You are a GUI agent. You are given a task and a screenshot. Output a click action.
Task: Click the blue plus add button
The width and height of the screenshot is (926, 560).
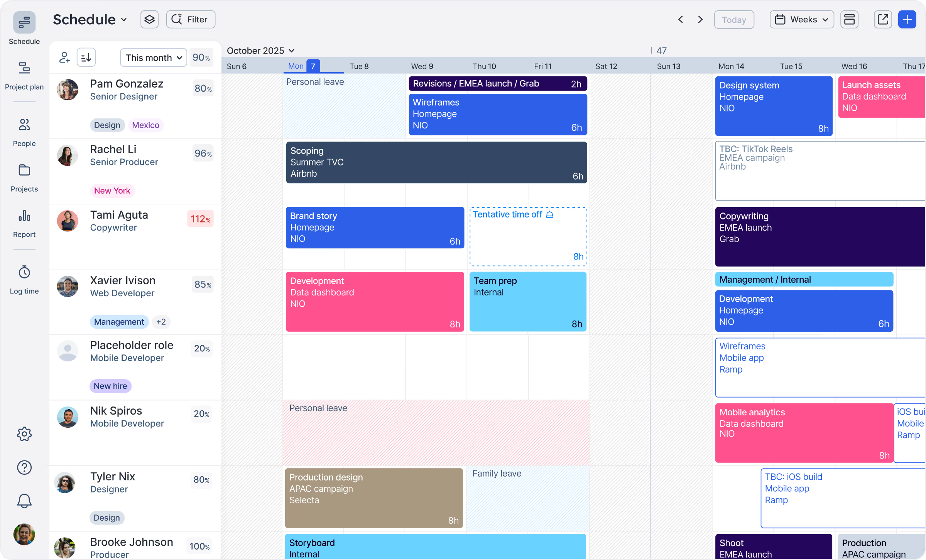click(907, 19)
